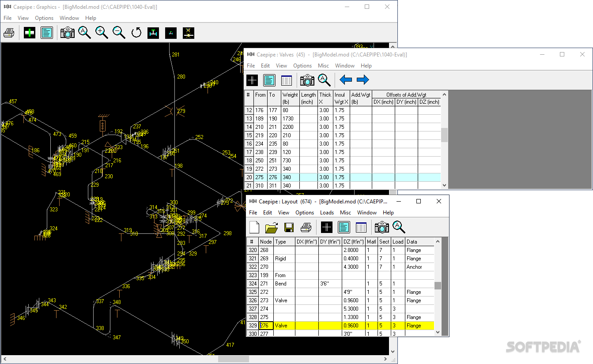Click the list table icon in Valves window

(x=287, y=80)
